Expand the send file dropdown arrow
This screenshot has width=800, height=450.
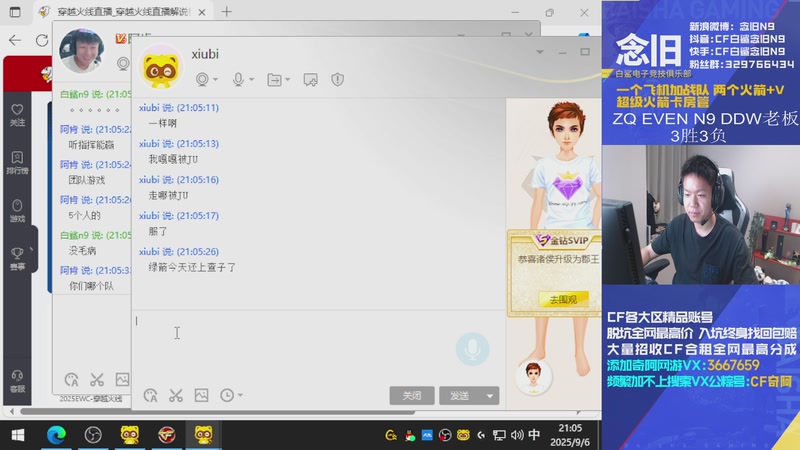[288, 80]
